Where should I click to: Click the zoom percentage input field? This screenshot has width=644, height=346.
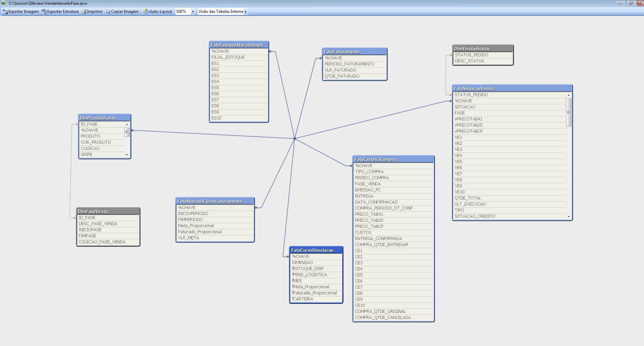[183, 11]
